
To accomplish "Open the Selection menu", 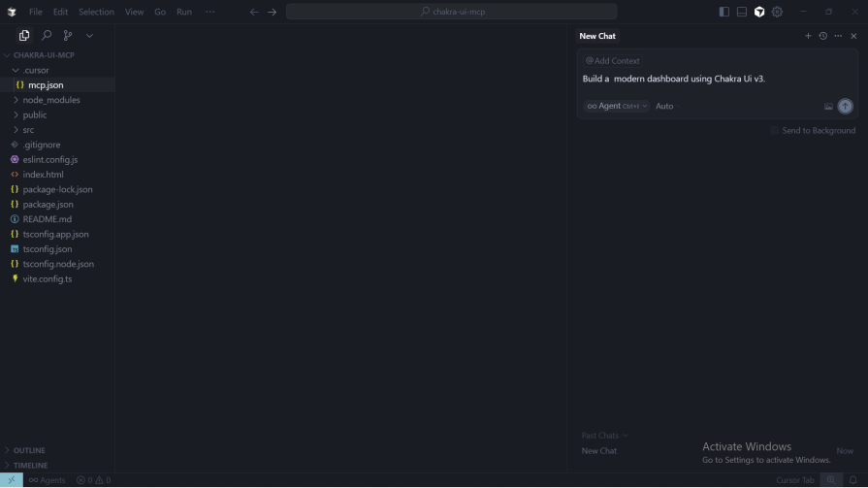I will pyautogui.click(x=96, y=12).
